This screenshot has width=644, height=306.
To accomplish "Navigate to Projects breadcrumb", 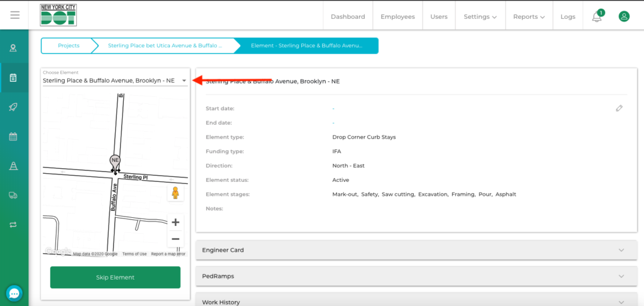I will tap(69, 46).
